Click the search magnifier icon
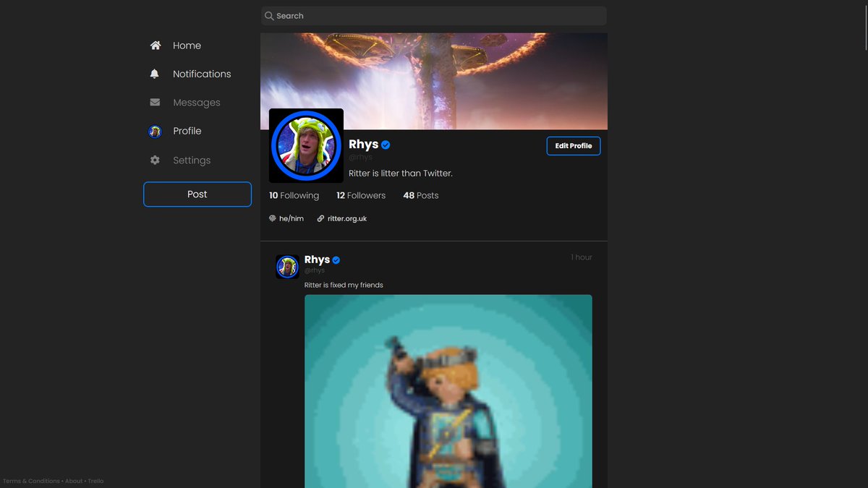The height and width of the screenshot is (488, 868). coord(268,15)
